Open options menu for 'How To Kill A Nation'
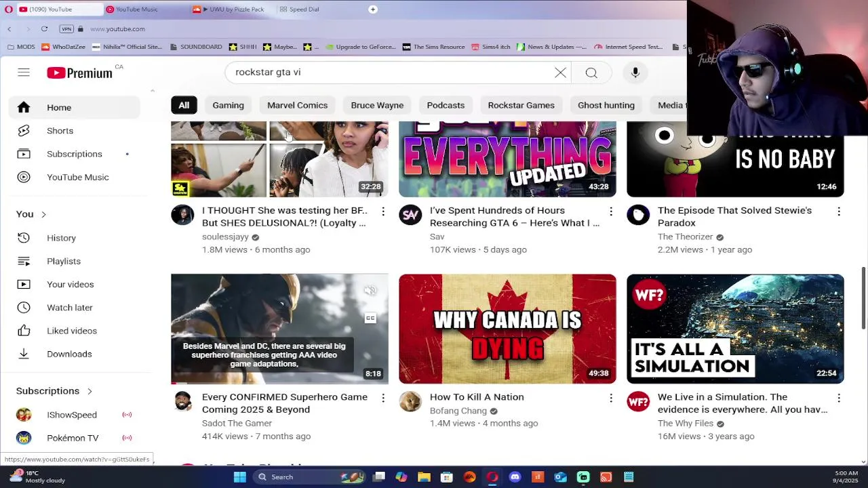The image size is (868, 488). [x=611, y=398]
